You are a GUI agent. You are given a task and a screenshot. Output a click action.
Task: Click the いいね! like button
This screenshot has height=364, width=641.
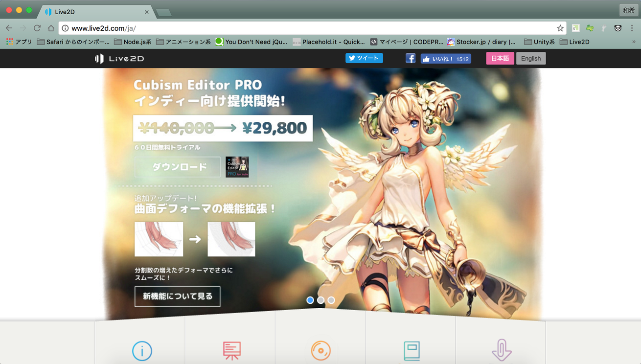446,59
